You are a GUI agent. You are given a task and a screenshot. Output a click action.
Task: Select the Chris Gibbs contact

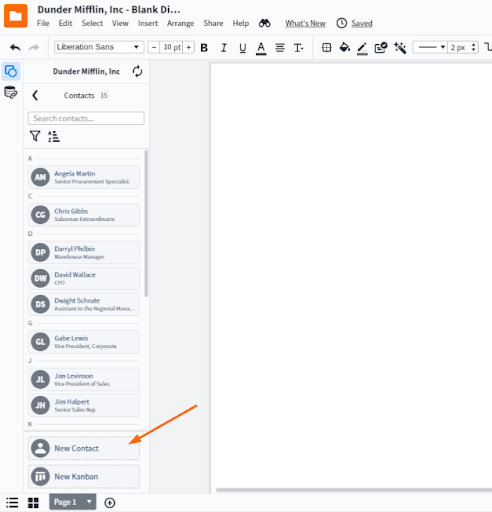pos(84,215)
